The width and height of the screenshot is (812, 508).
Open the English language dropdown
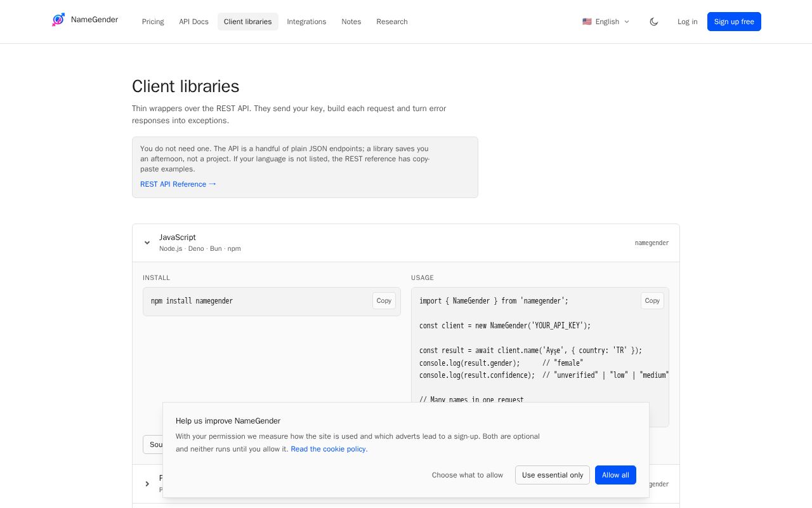point(606,22)
